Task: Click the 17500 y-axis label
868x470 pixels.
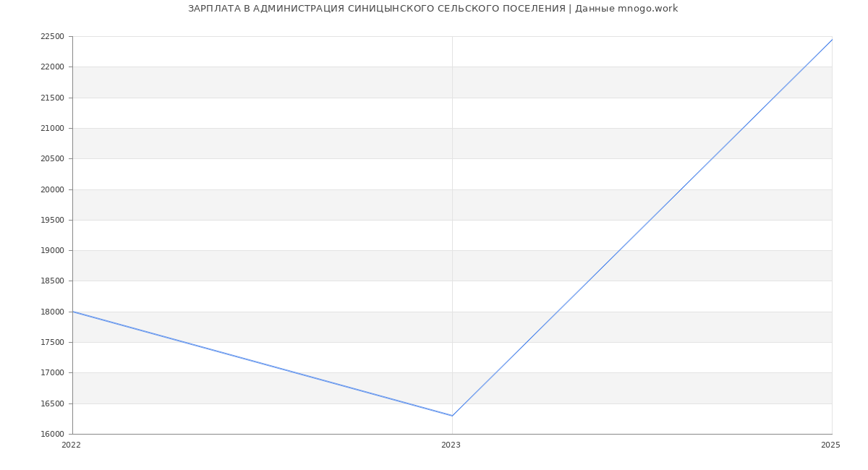Action: click(x=52, y=343)
